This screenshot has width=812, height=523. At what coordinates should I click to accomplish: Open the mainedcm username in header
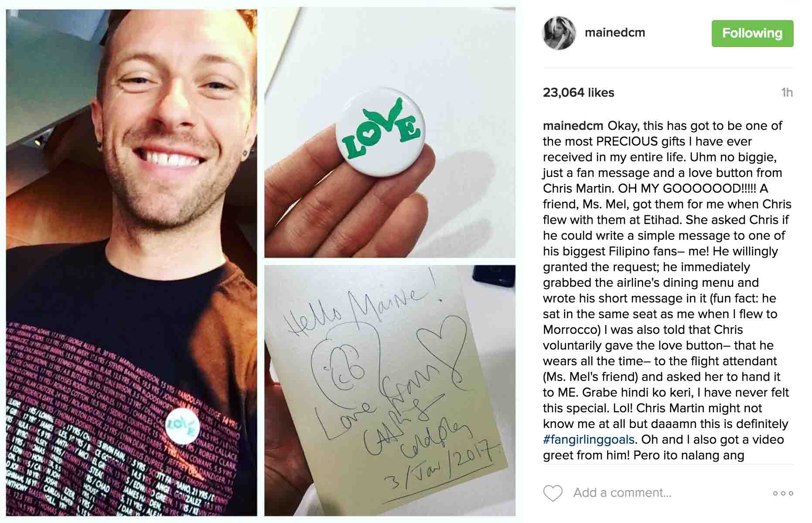point(614,33)
